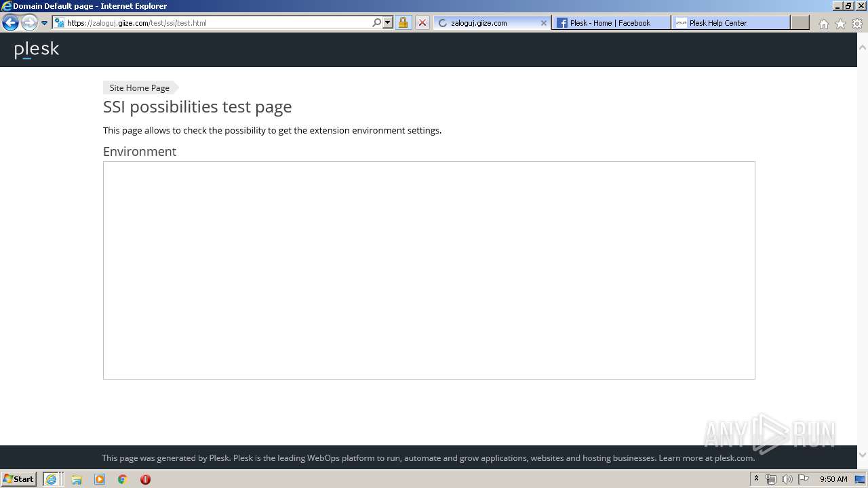Click the Plesk logo in header
This screenshot has height=488, width=868.
37,49
